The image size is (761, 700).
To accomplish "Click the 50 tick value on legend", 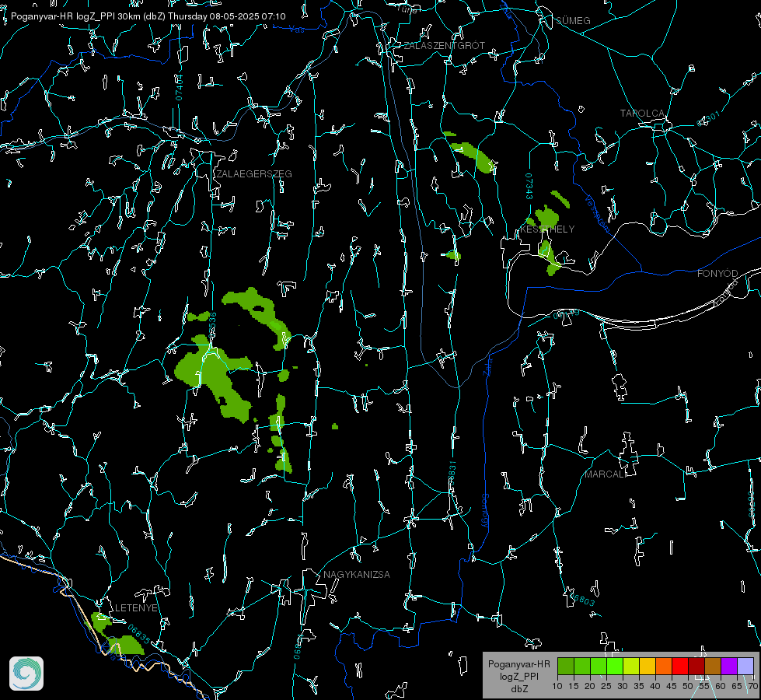I will click(688, 686).
